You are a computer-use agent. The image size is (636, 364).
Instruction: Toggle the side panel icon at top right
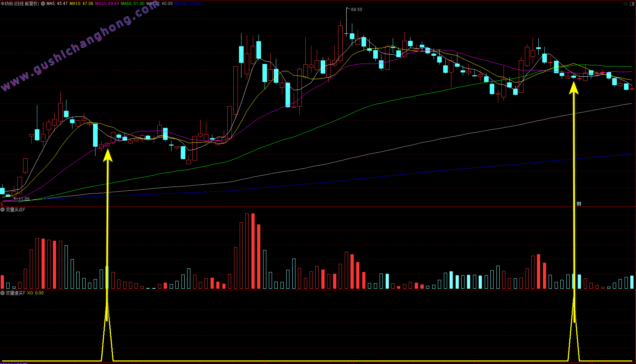point(632,4)
